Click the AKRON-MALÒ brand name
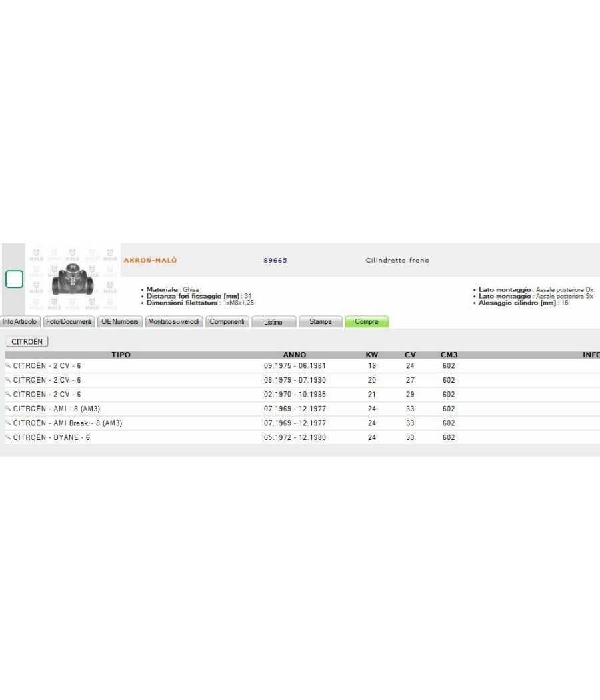 (151, 260)
